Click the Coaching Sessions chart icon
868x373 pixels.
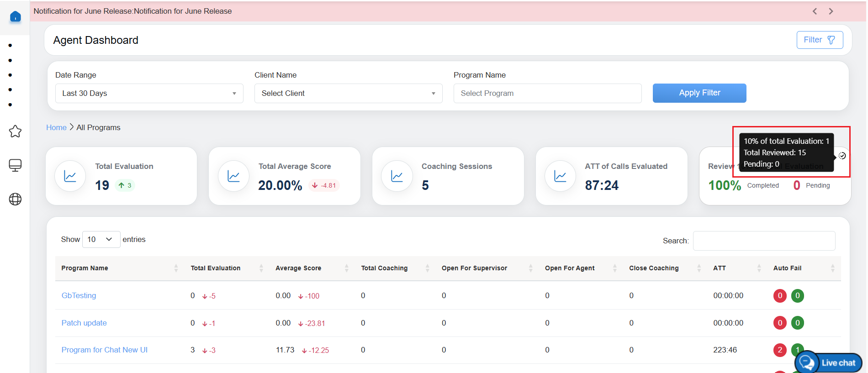[397, 176]
